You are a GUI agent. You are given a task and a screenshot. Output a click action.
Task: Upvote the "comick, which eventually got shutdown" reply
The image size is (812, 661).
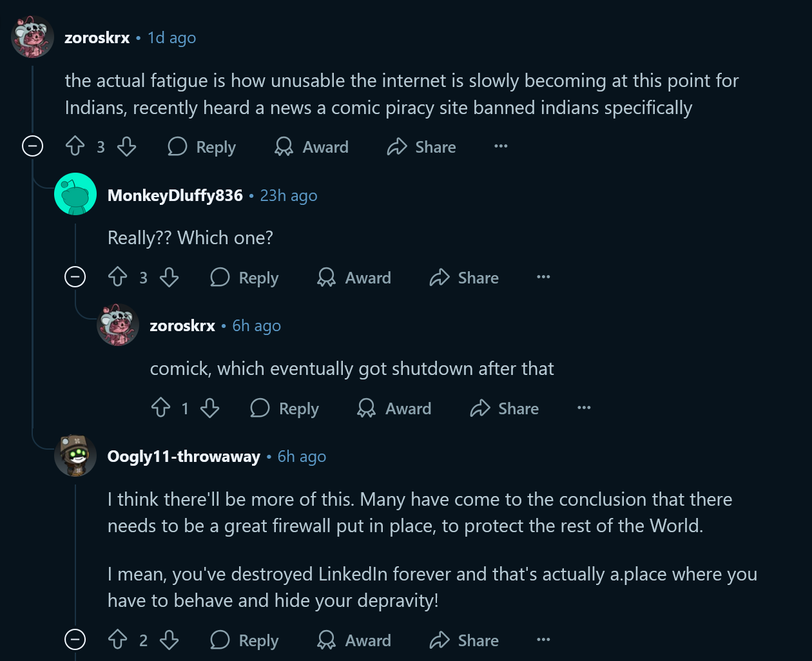coord(160,408)
